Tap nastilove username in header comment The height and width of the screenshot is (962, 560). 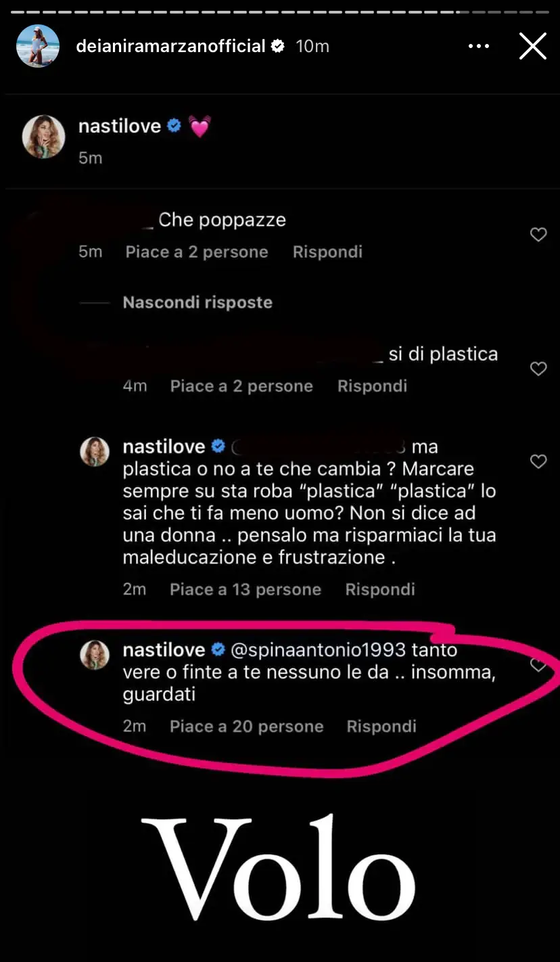point(120,126)
